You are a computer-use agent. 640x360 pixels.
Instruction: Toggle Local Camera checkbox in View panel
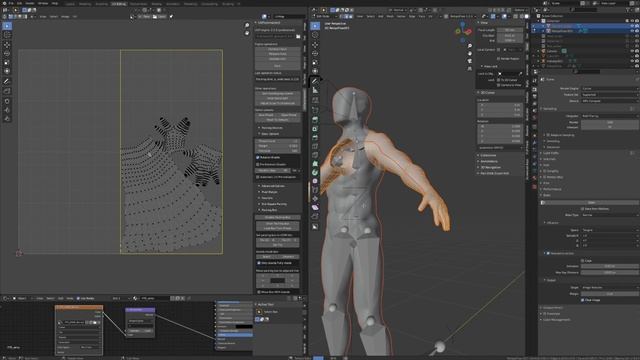coord(498,50)
